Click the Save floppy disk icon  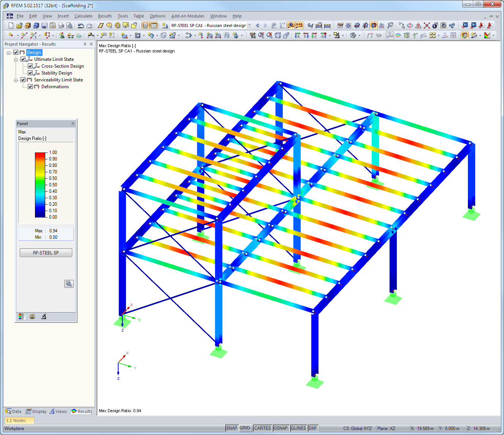[x=44, y=25]
